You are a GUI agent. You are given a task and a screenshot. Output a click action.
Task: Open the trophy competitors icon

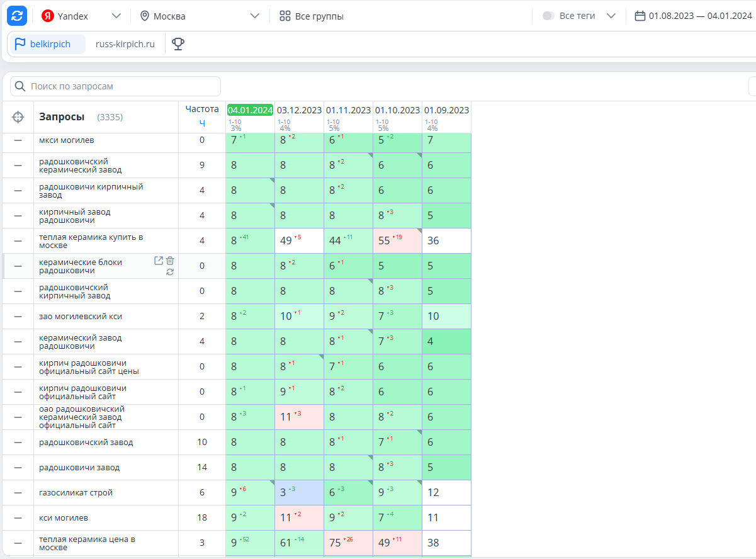coord(178,44)
